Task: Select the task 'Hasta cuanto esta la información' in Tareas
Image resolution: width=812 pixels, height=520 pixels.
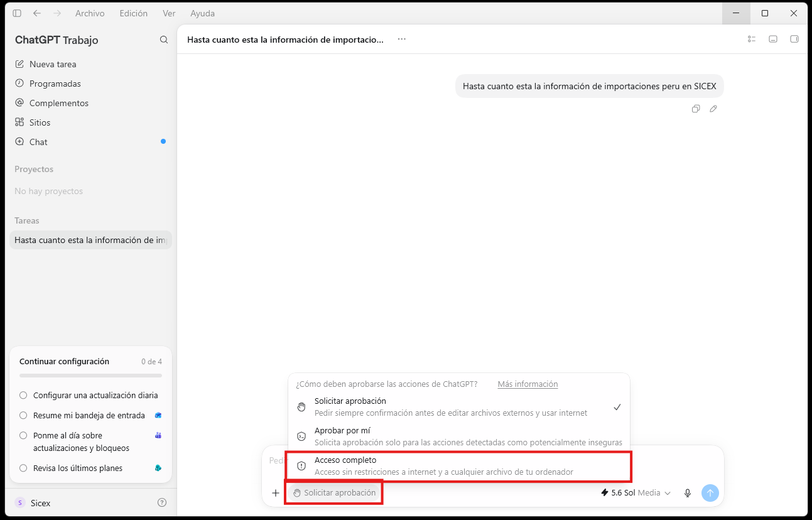Action: point(90,240)
